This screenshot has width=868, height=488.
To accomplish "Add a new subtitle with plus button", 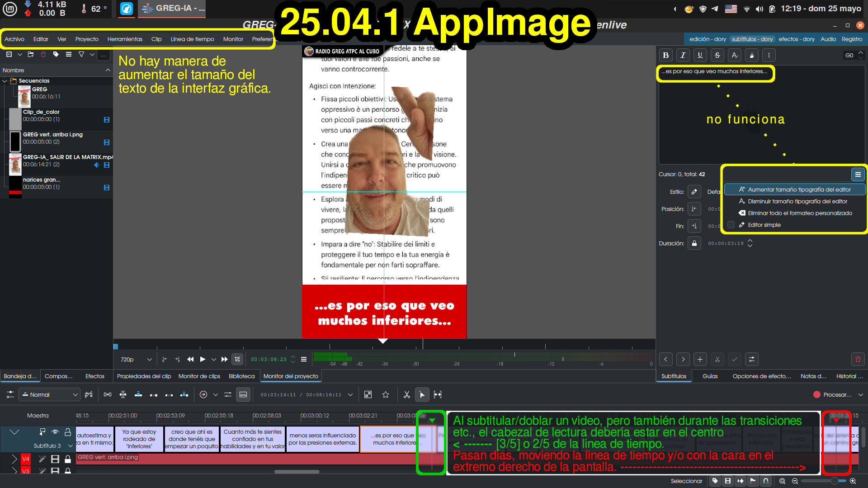I will point(700,359).
